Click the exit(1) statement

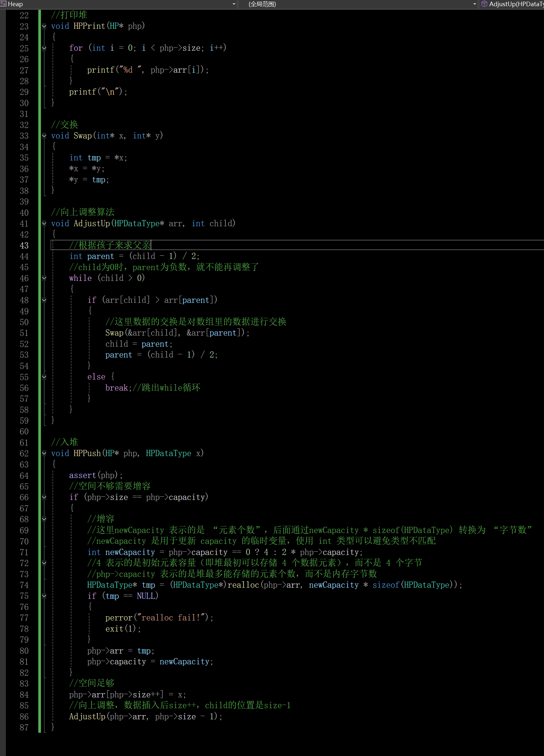(123, 629)
